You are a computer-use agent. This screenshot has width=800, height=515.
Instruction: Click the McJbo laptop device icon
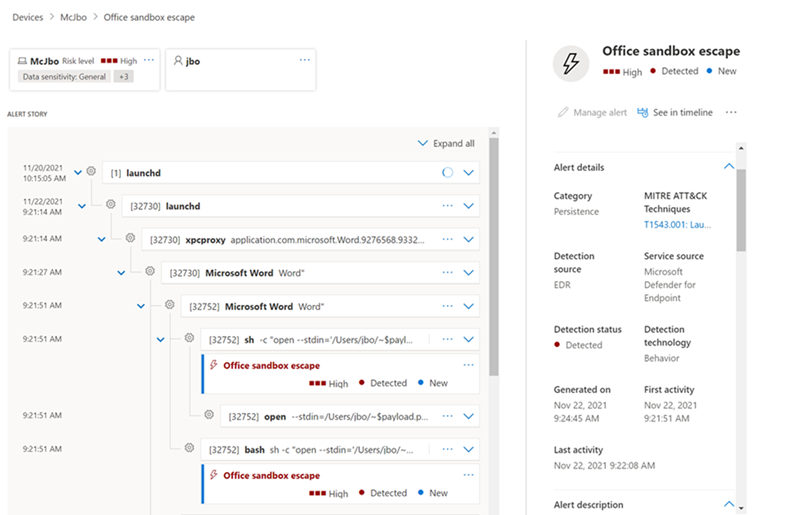point(23,61)
